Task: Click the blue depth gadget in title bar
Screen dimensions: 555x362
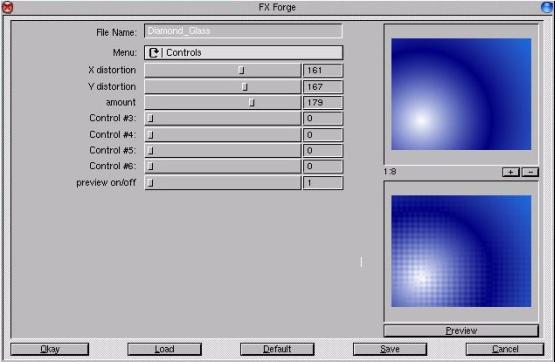Action: click(x=547, y=7)
